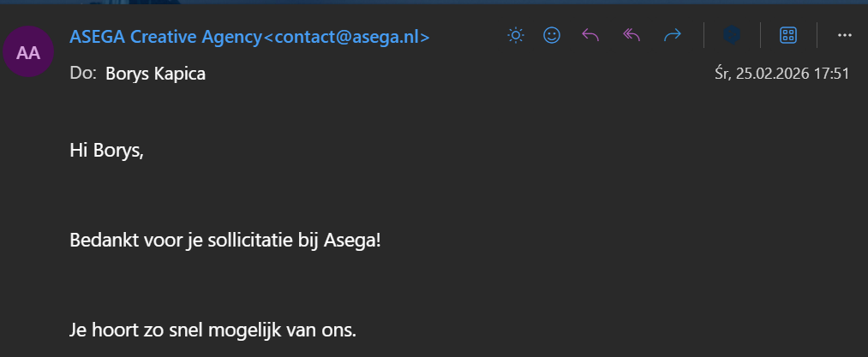Click the "Bedankt voor je sollicitatie" line
Viewport: 868px width, 357px height.
(224, 240)
